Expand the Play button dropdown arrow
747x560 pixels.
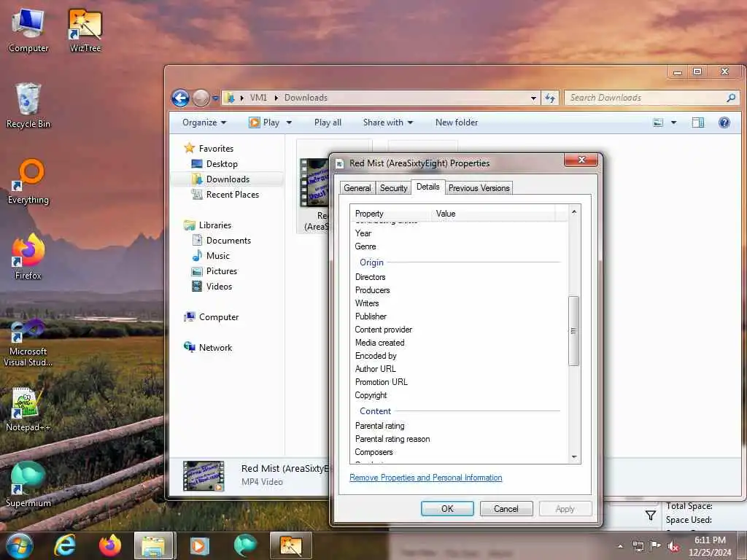tap(289, 122)
